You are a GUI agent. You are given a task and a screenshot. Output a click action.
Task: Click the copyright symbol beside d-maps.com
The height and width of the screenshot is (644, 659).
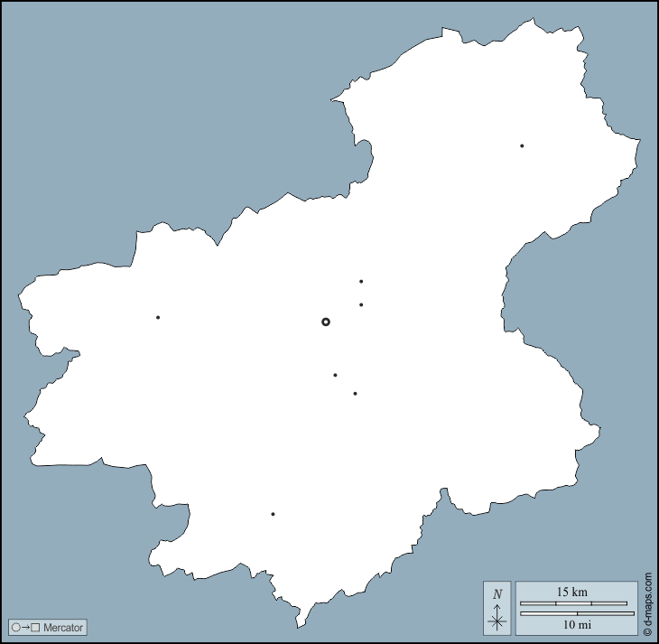(x=648, y=632)
